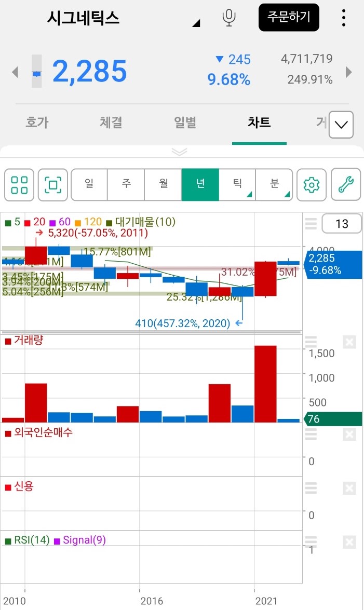
Task: Tap the Signal(9) legend label
Action: tap(80, 540)
